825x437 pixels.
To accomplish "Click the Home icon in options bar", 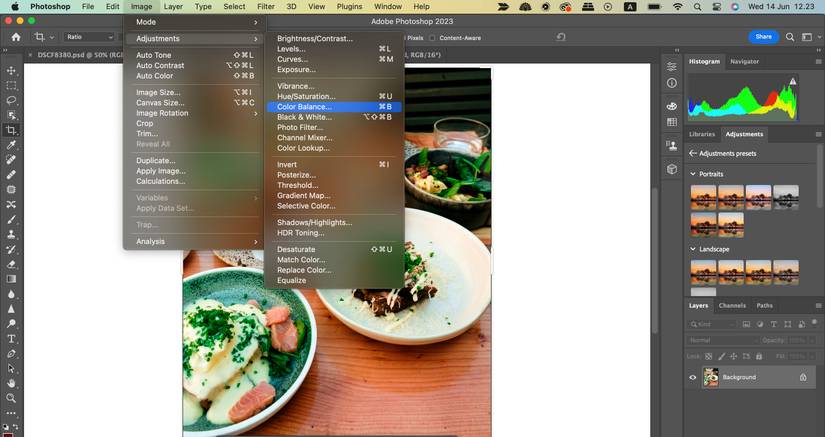I will click(x=16, y=37).
